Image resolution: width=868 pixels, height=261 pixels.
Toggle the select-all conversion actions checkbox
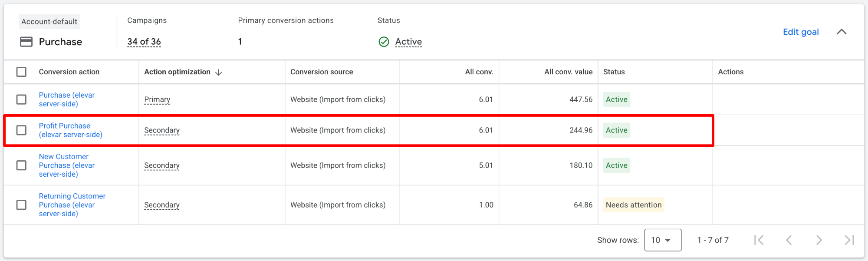click(21, 72)
